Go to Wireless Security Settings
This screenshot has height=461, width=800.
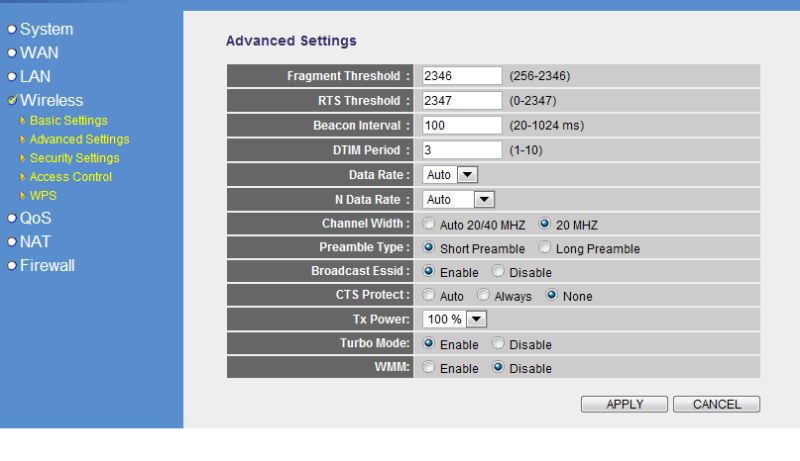(74, 158)
